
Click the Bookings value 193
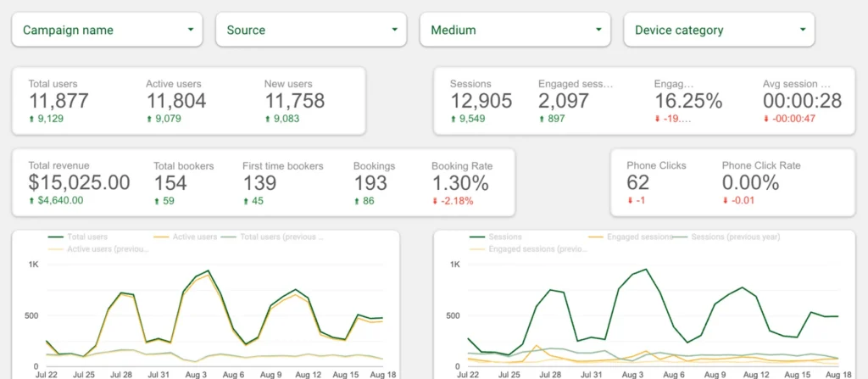[x=370, y=182]
